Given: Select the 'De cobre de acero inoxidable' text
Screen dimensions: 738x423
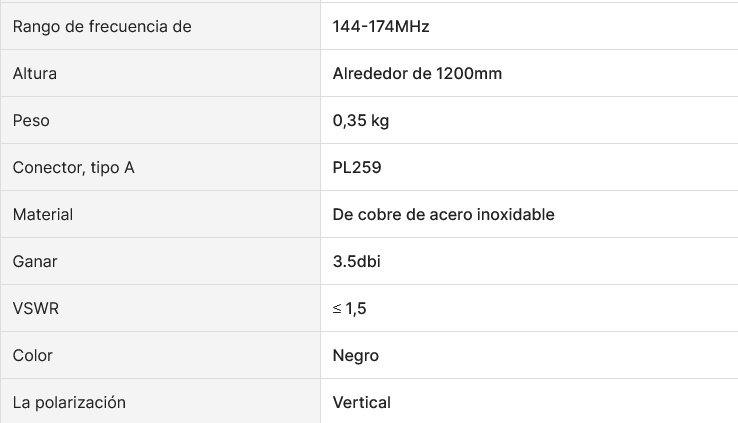Looking at the screenshot, I should pyautogui.click(x=443, y=214).
